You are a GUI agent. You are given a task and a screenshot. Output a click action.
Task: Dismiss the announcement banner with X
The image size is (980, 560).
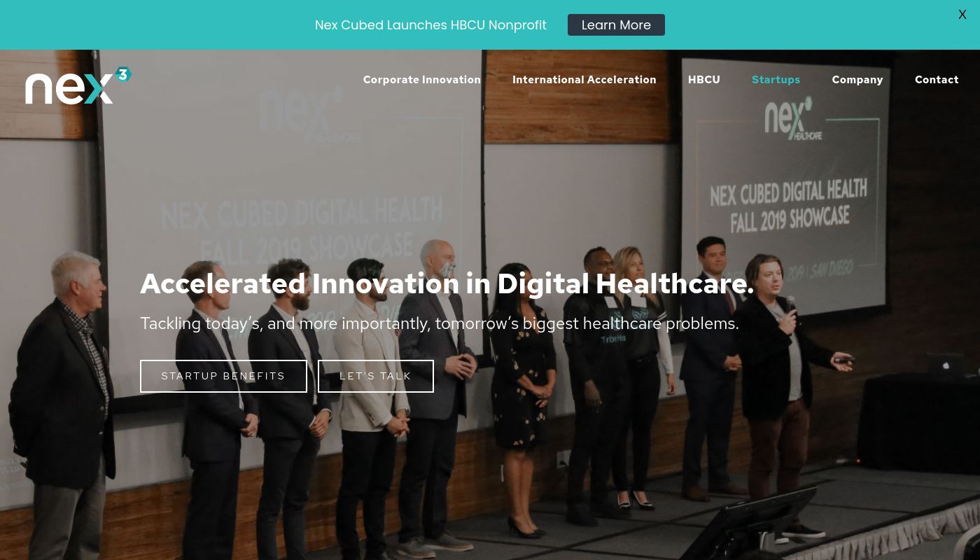962,15
